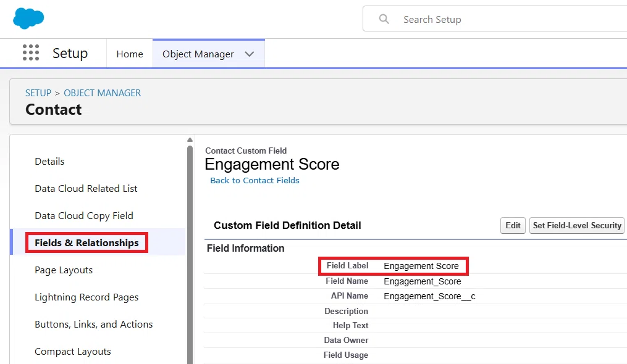This screenshot has height=364, width=627.
Task: Click the Engagement_Score field name value
Action: tap(423, 281)
